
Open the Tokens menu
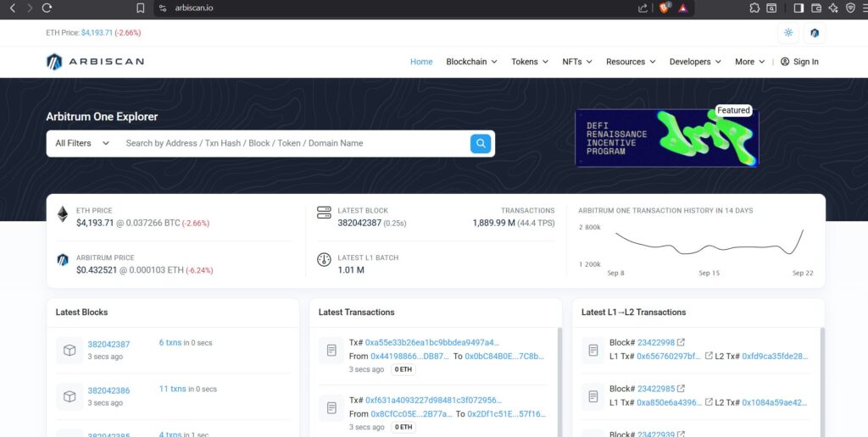(x=530, y=62)
